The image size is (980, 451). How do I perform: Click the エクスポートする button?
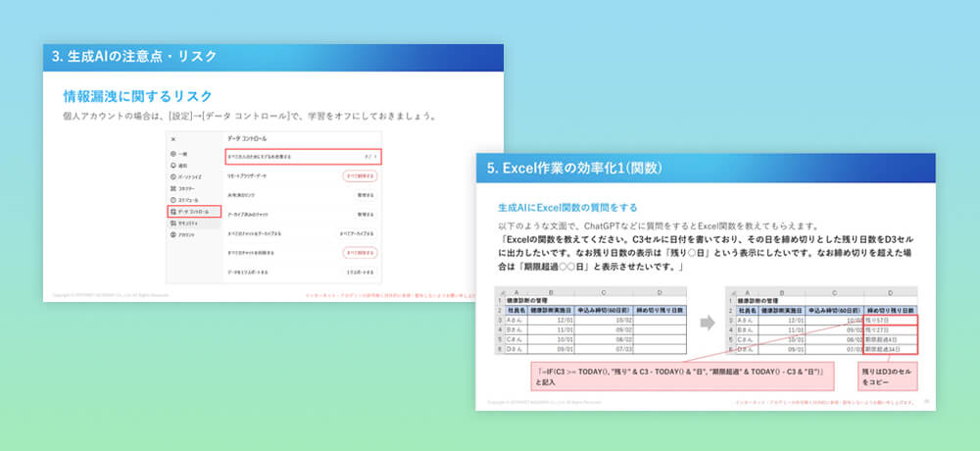[x=361, y=273]
